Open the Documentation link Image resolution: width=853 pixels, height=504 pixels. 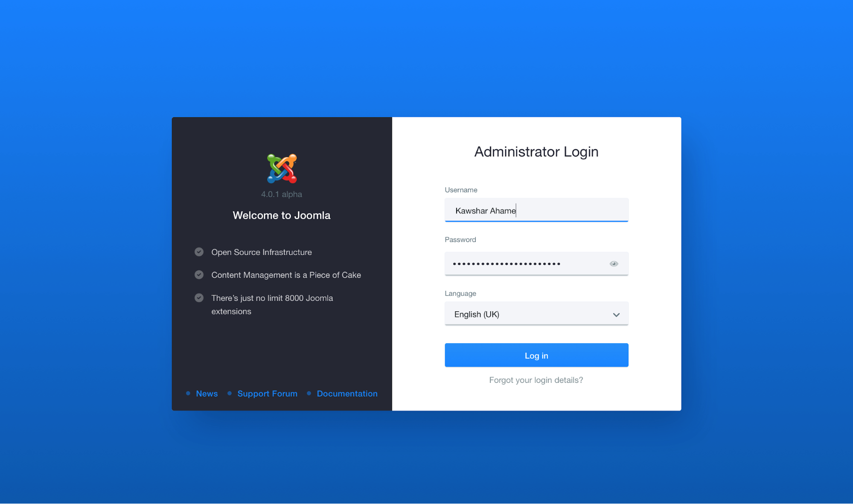(x=347, y=394)
